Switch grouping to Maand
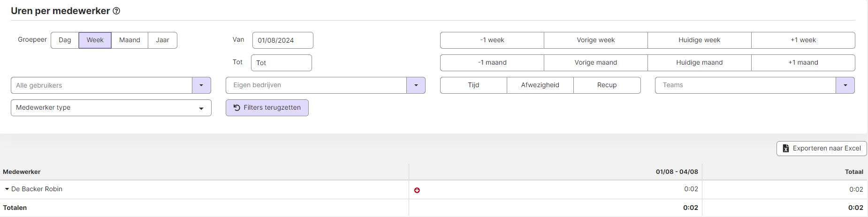 (129, 40)
